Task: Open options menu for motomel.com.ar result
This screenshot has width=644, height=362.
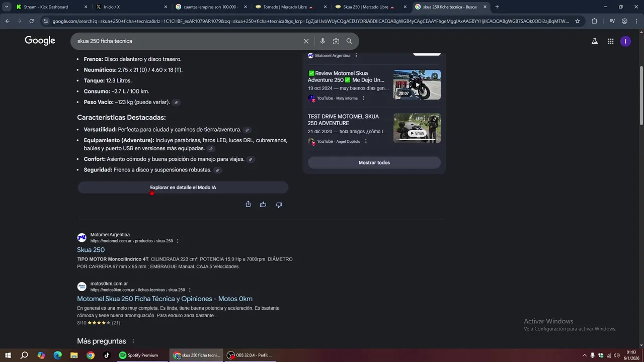Action: click(x=178, y=241)
